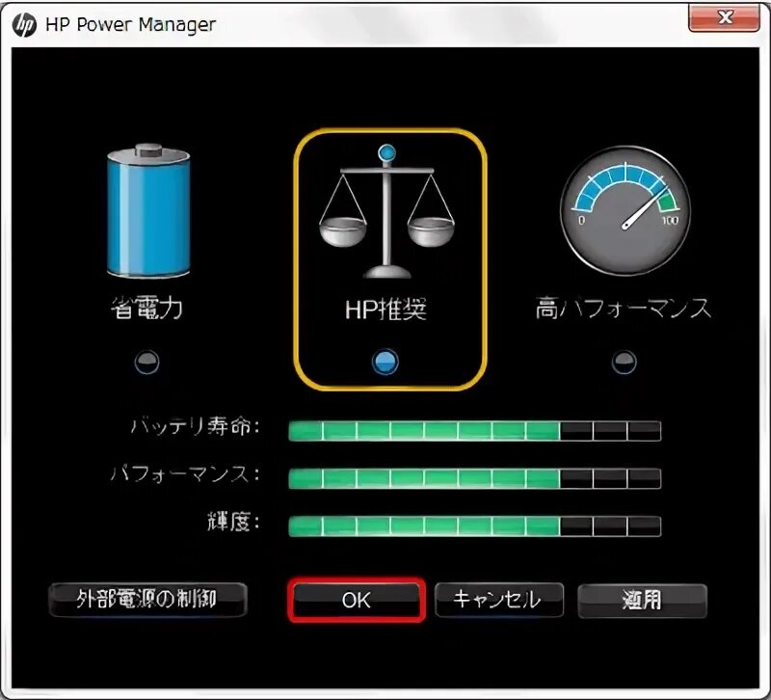Click the バッテリ寿命: label

[x=196, y=426]
